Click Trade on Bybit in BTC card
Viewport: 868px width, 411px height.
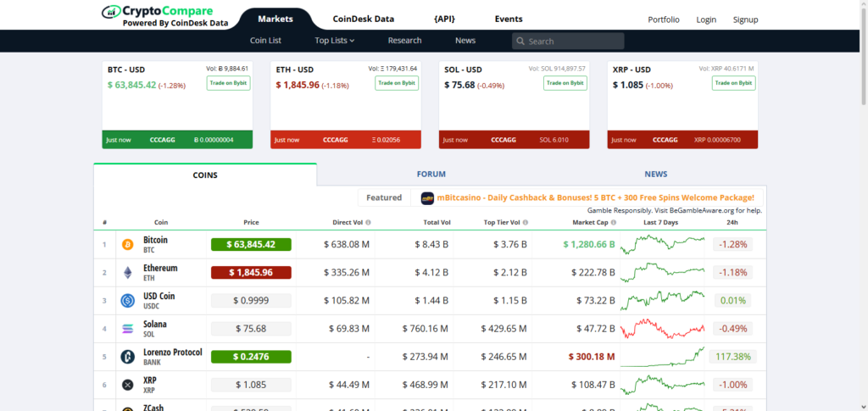tap(228, 83)
